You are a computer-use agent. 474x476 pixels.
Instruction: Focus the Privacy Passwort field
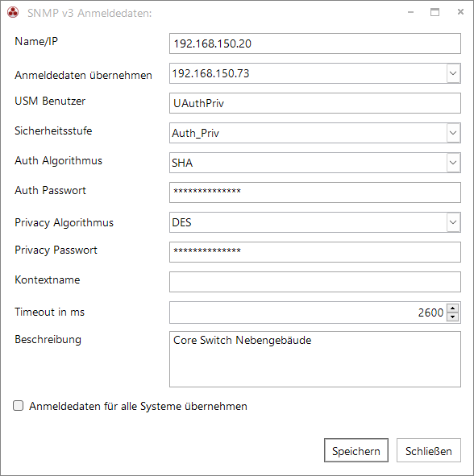314,252
